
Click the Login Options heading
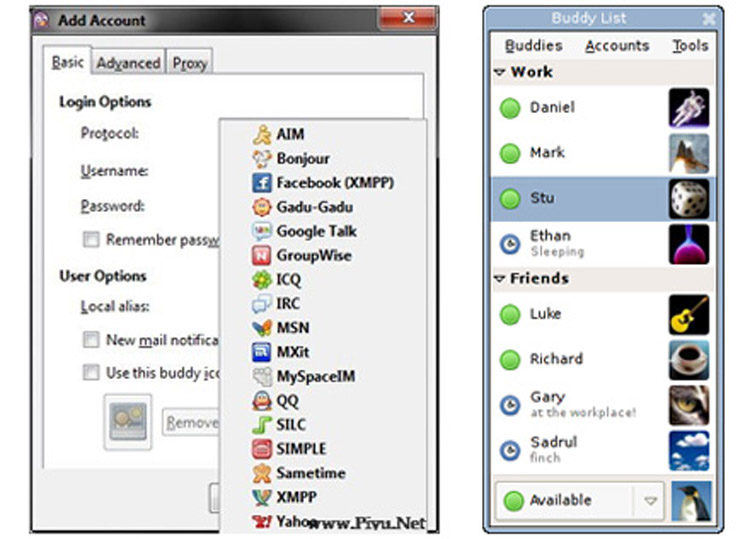coord(105,102)
